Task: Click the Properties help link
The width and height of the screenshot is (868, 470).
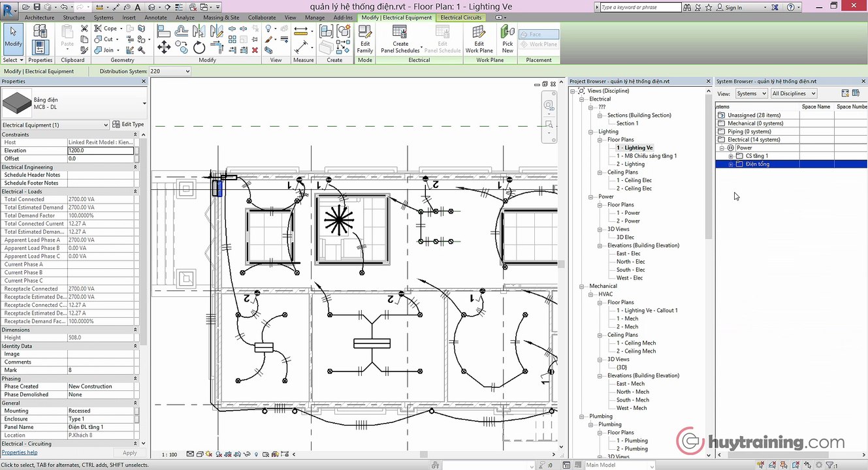Action: coord(20,452)
